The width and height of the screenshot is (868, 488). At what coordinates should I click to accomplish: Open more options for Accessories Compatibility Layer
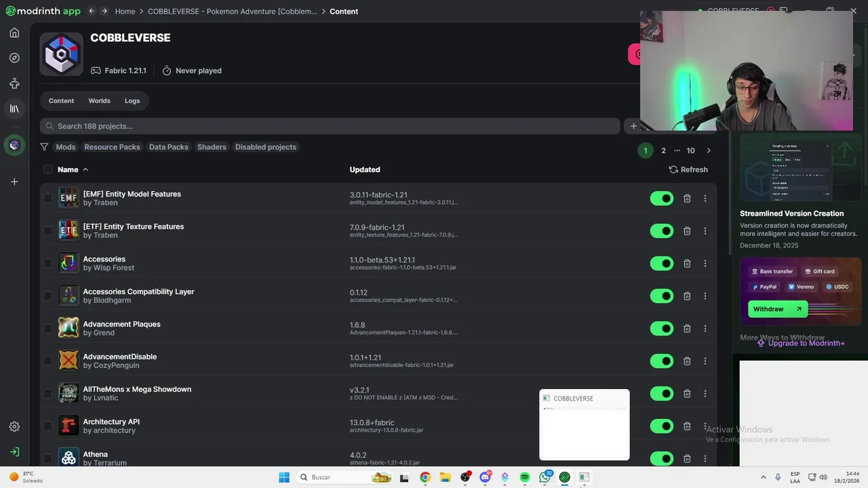(705, 296)
